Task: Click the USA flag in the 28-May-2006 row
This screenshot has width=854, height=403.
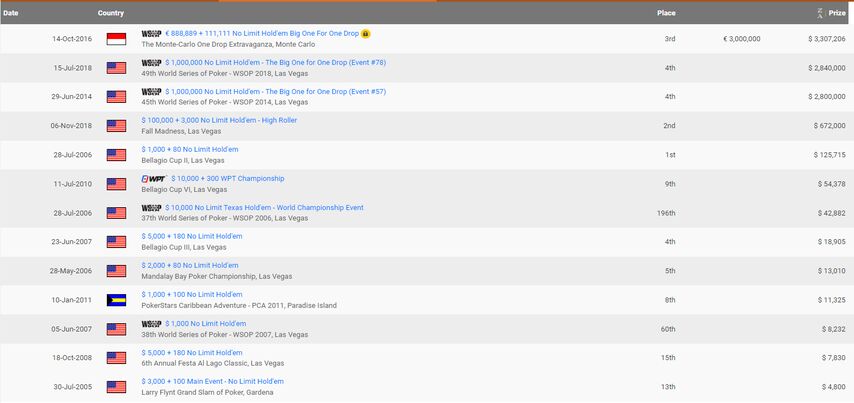Action: point(117,271)
